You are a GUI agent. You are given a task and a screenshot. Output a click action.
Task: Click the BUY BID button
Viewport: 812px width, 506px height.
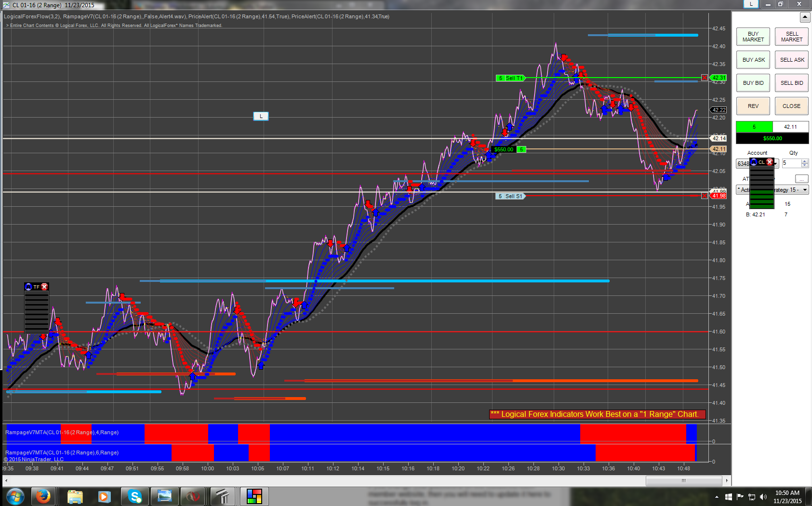[x=753, y=83]
